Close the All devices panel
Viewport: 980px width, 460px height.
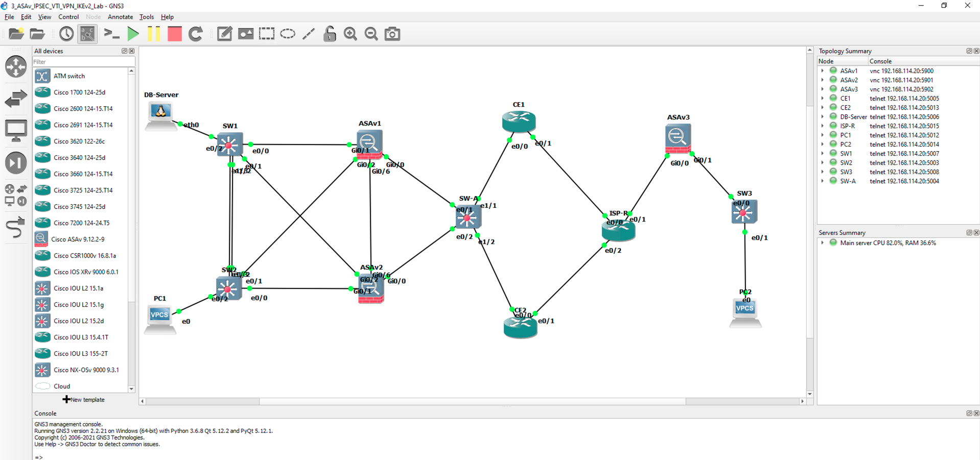pos(132,51)
